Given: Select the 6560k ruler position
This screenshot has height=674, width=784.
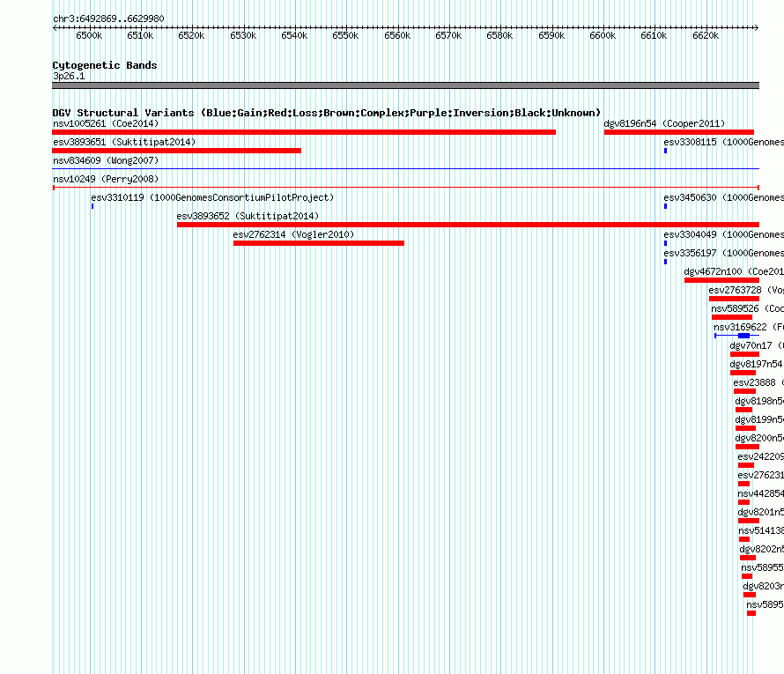Looking at the screenshot, I should pos(397,35).
